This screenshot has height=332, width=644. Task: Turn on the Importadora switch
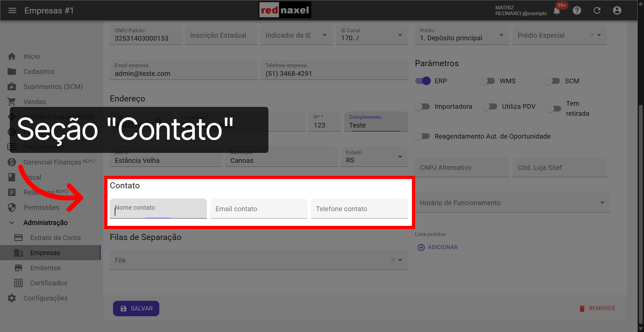pyautogui.click(x=422, y=106)
